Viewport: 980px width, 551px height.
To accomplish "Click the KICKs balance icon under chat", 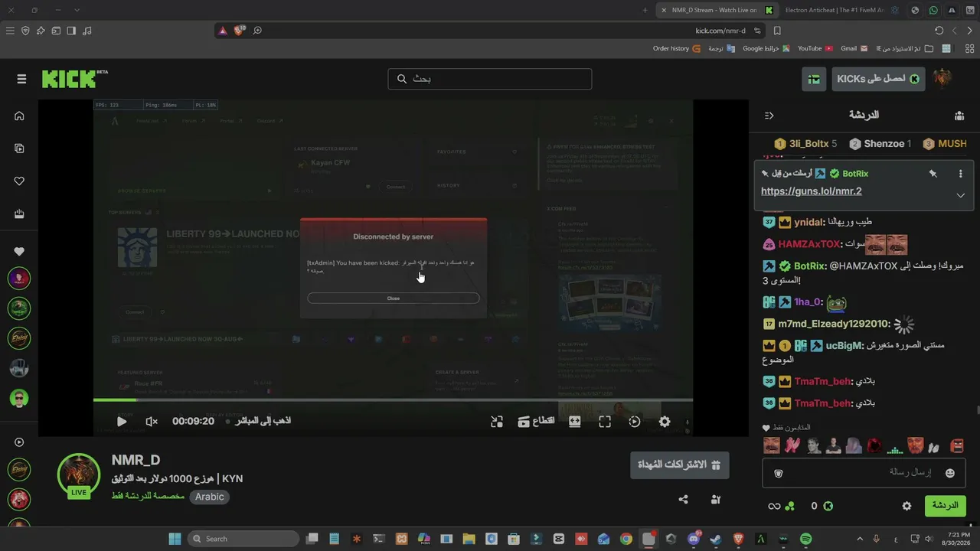I will coord(828,506).
